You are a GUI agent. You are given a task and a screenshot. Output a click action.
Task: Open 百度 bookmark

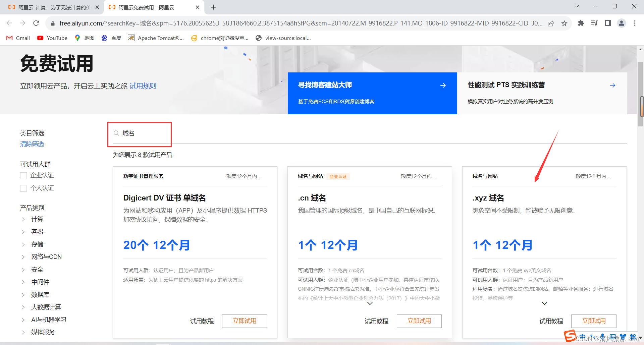(x=111, y=38)
